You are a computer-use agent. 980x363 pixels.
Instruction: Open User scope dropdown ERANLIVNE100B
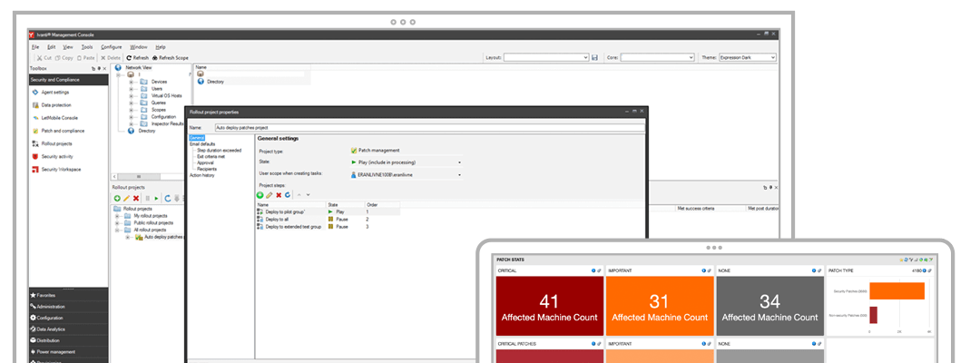(x=407, y=175)
